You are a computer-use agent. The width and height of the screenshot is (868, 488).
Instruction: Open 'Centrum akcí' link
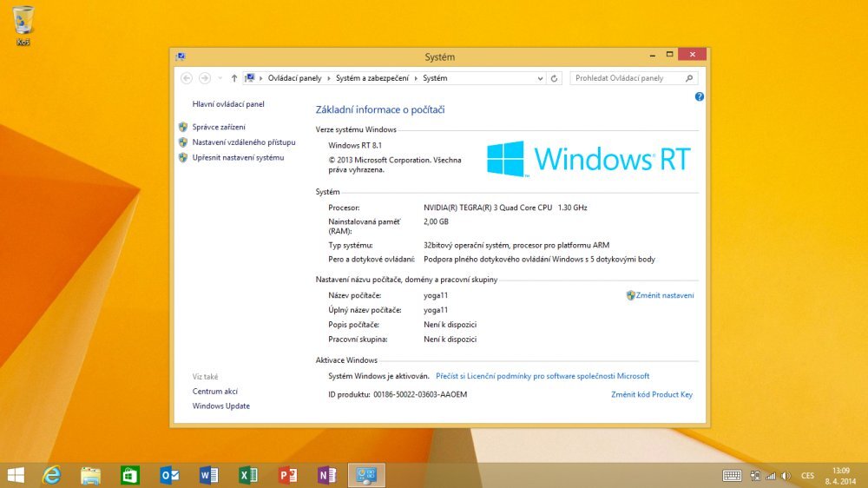(x=214, y=391)
